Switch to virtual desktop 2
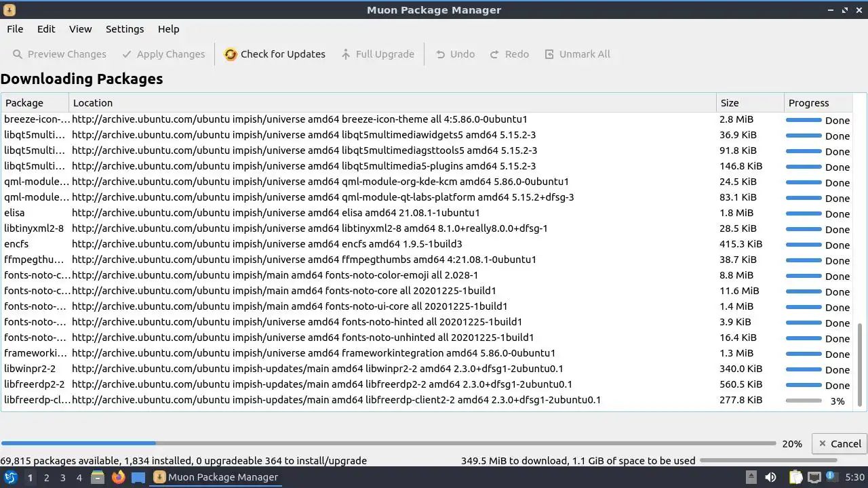 (46, 477)
